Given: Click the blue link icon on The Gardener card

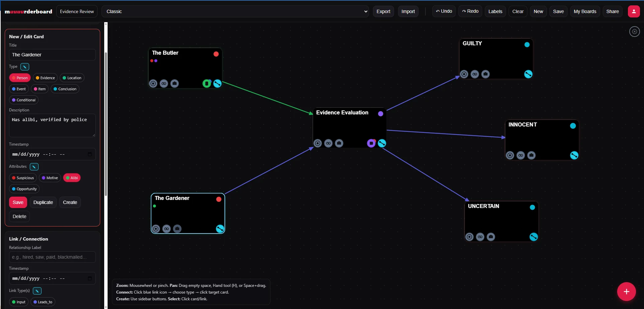Looking at the screenshot, I should tap(220, 229).
